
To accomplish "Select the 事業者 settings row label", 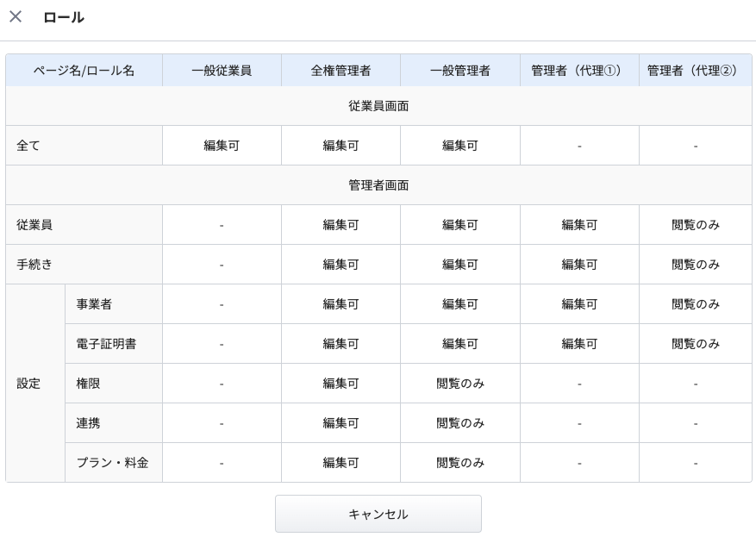I will [x=94, y=304].
